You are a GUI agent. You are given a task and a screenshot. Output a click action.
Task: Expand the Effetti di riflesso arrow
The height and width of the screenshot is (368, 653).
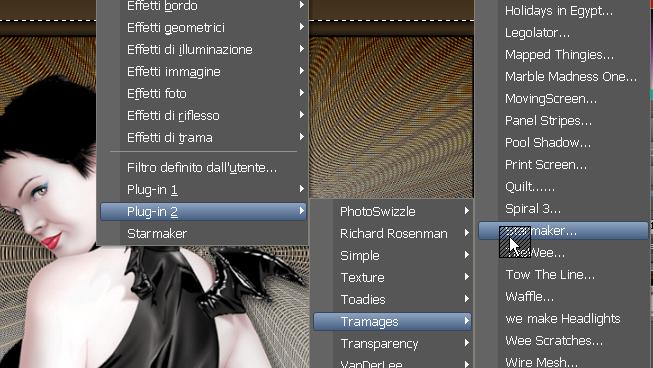pyautogui.click(x=302, y=115)
